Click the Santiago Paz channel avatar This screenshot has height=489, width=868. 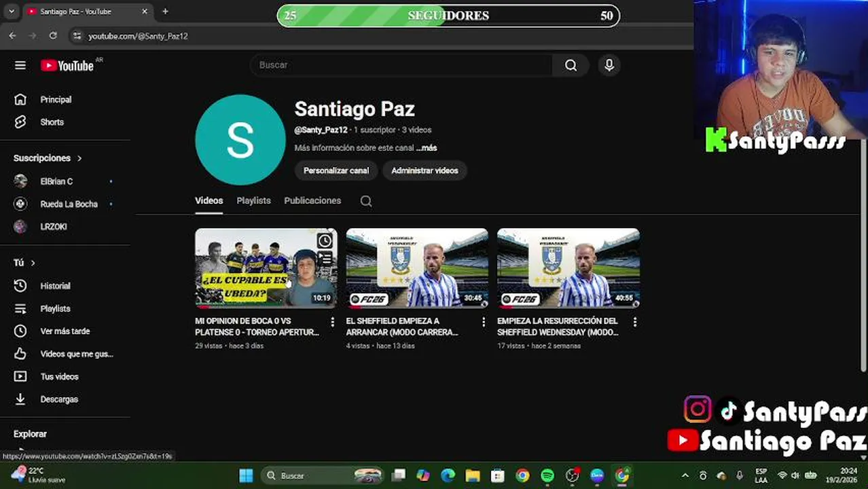[x=240, y=140]
